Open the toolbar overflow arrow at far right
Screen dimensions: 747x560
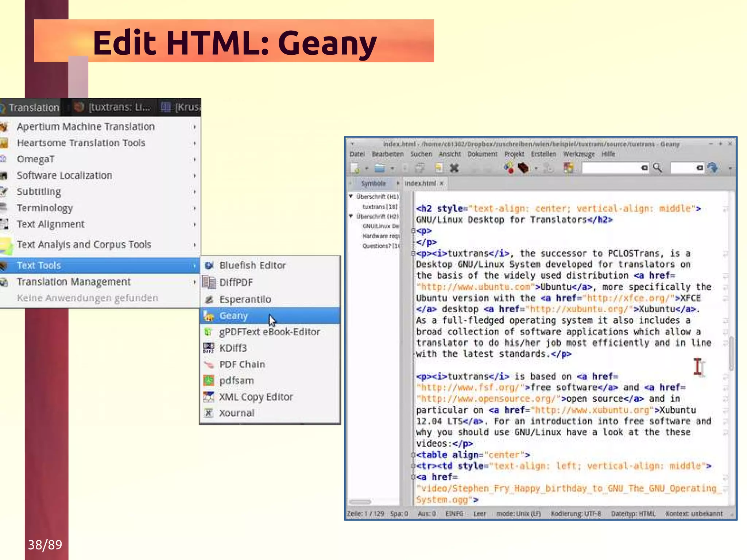[x=730, y=168]
